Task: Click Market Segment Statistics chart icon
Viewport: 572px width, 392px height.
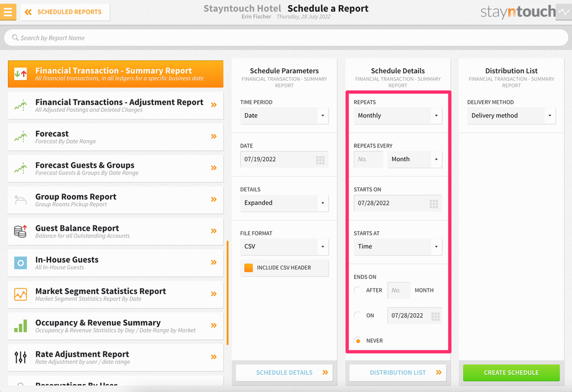Action: pyautogui.click(x=21, y=294)
